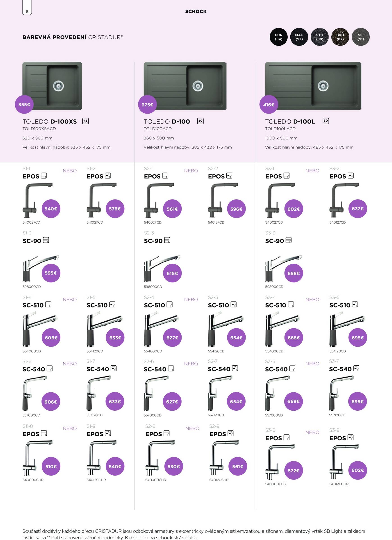The height and width of the screenshot is (540, 392).
Task: Select the PUR (84) color swatch
Action: (x=278, y=37)
